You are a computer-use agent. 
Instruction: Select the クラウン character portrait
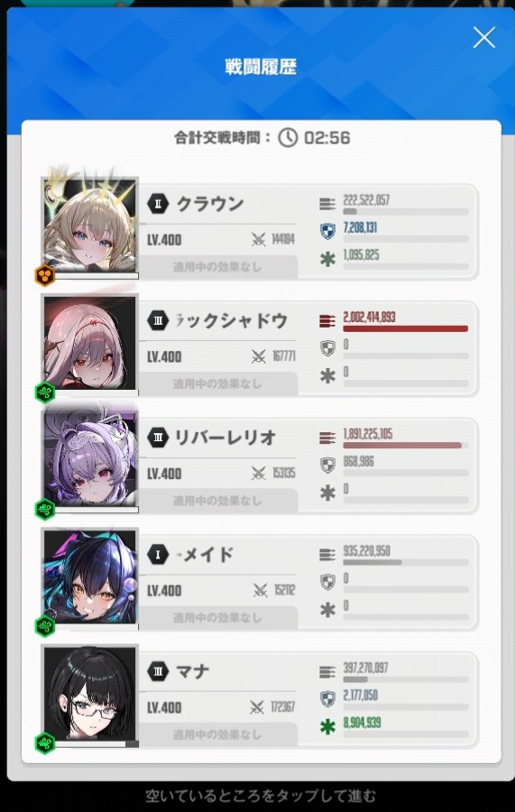click(x=90, y=225)
